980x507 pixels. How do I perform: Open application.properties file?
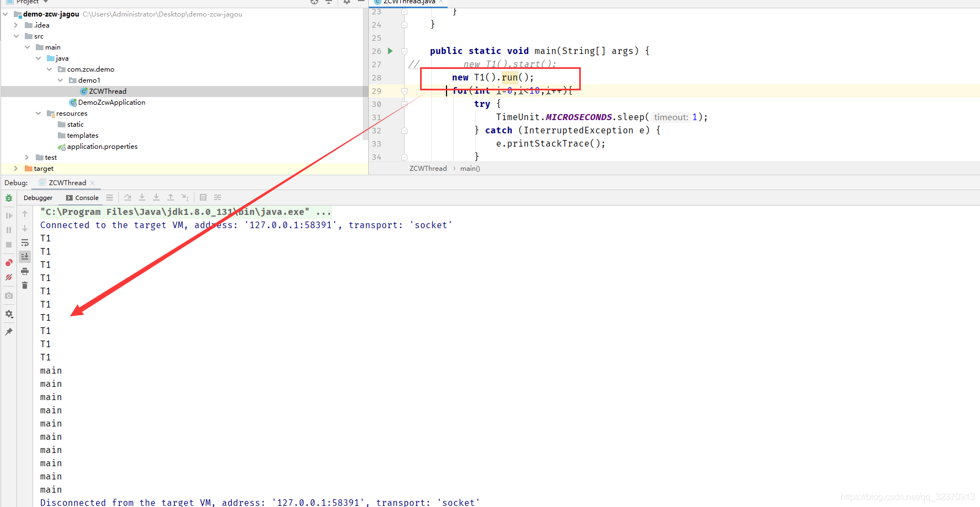click(x=97, y=146)
